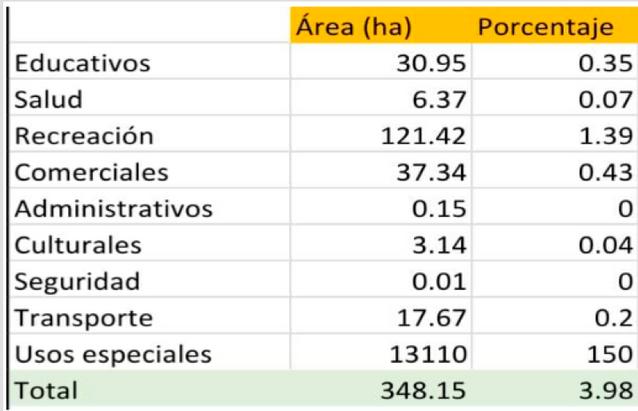This screenshot has height=411, width=638.
Task: Select the Comerciales label cell
Action: (150, 170)
